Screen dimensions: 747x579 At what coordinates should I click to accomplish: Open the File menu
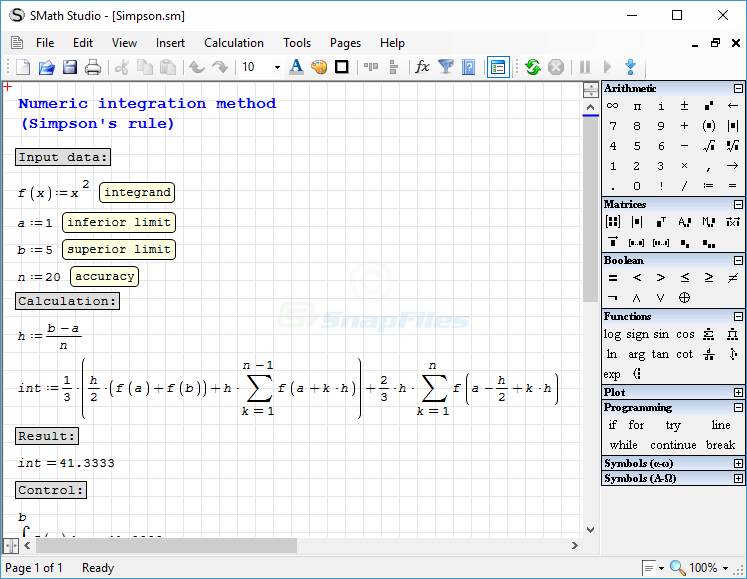pyautogui.click(x=45, y=43)
